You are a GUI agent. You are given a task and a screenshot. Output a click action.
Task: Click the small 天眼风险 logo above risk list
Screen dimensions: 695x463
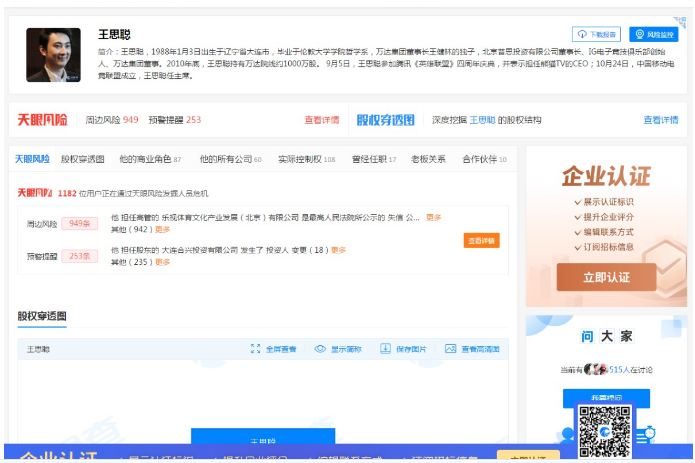tap(35, 193)
